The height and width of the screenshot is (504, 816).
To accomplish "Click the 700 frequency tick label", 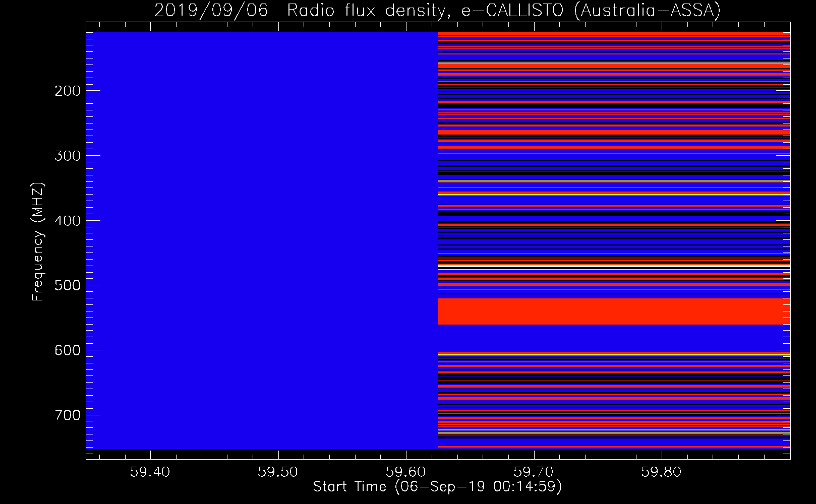I will click(68, 415).
